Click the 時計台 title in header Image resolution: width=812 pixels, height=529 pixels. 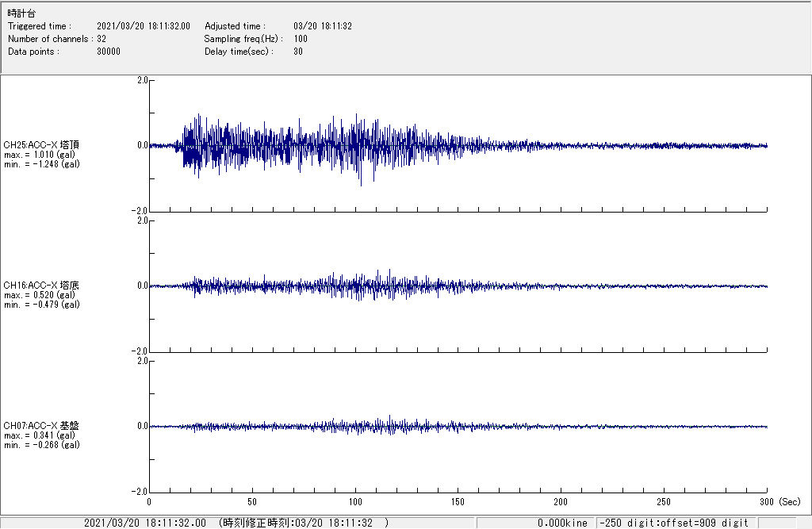click(x=21, y=13)
